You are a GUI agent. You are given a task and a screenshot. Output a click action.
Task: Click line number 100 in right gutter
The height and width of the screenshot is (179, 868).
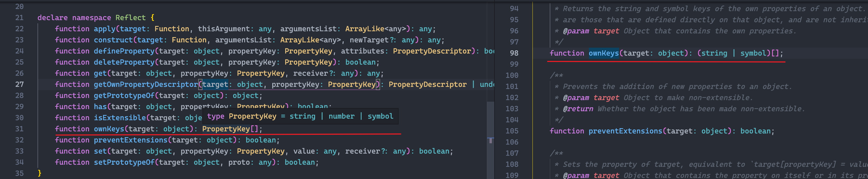point(512,75)
